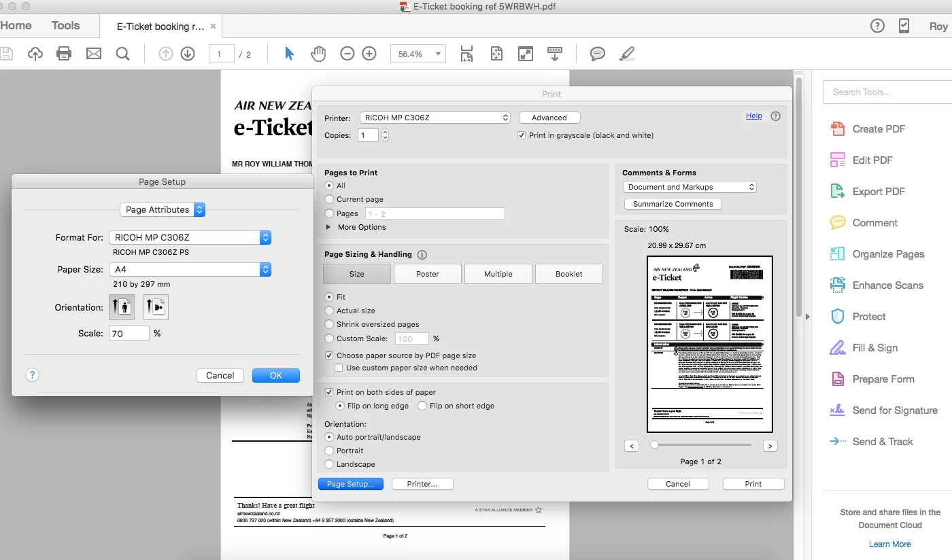Click the Page Setup help button
The width and height of the screenshot is (952, 560).
pos(33,374)
